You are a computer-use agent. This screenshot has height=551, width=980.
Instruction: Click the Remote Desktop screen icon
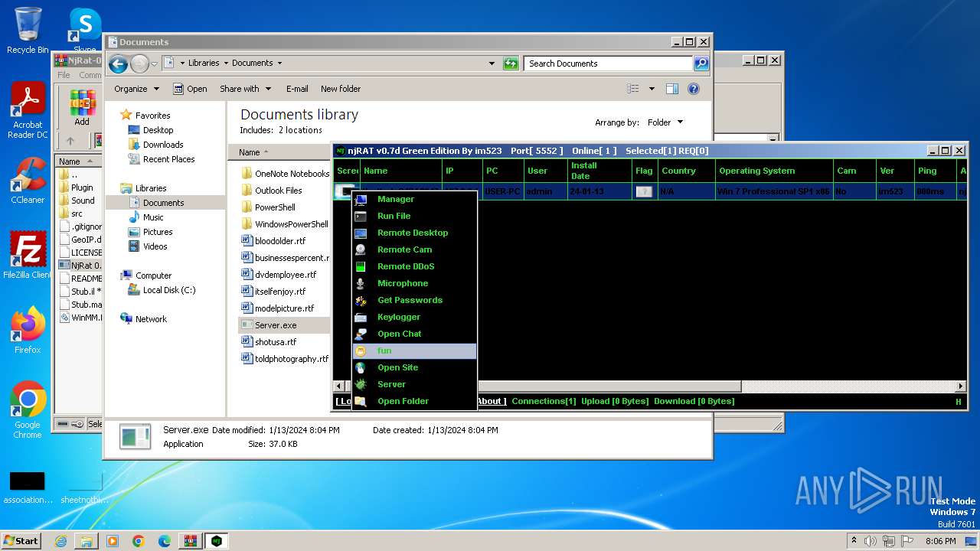coord(361,233)
